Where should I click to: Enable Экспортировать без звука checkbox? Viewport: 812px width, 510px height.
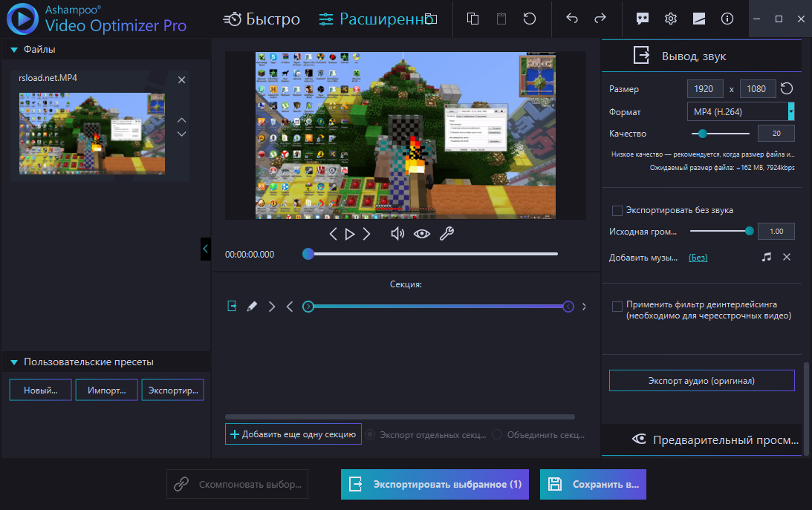click(x=617, y=211)
